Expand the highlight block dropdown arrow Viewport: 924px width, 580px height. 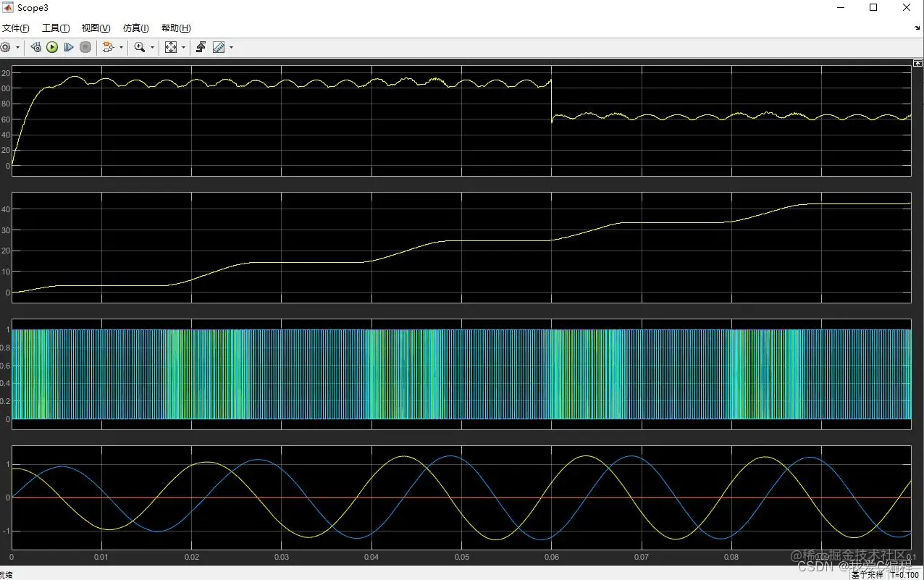point(121,47)
